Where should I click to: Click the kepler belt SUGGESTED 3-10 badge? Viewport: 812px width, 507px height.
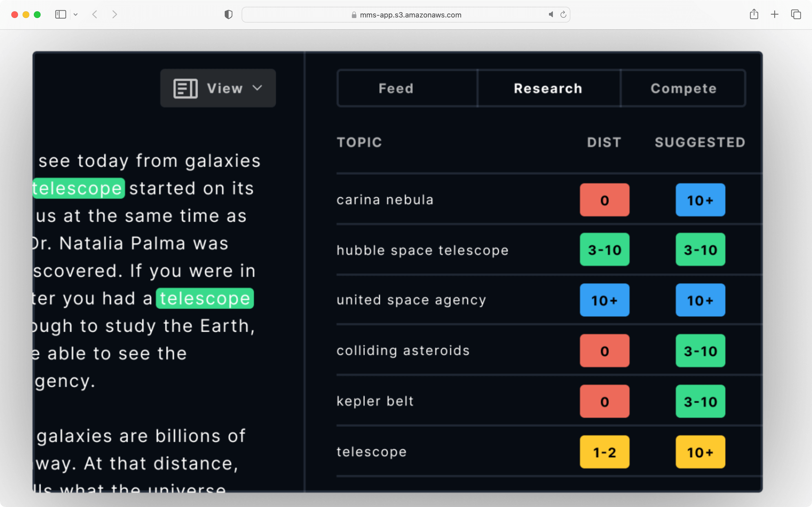click(x=700, y=401)
